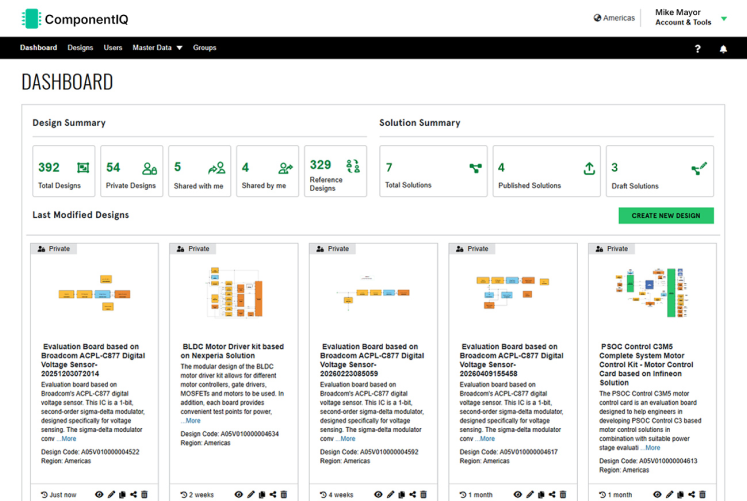747x501 pixels.
Task: Preview the BLDC Motor Driver kit via eye icon
Action: point(239,494)
